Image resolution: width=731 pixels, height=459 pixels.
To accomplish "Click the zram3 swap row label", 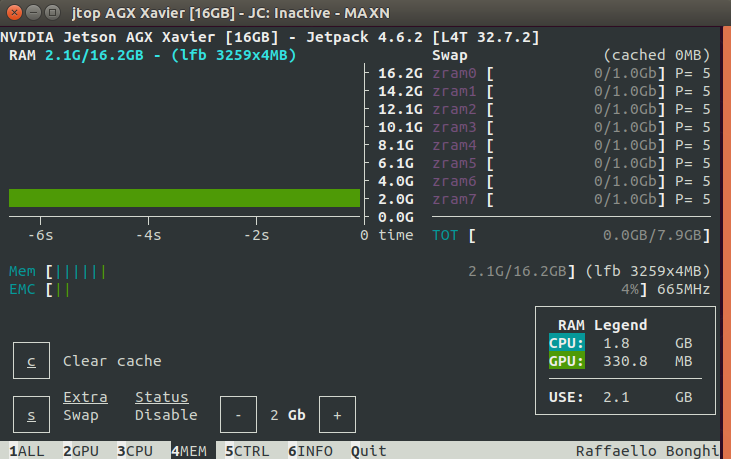I will coord(454,127).
